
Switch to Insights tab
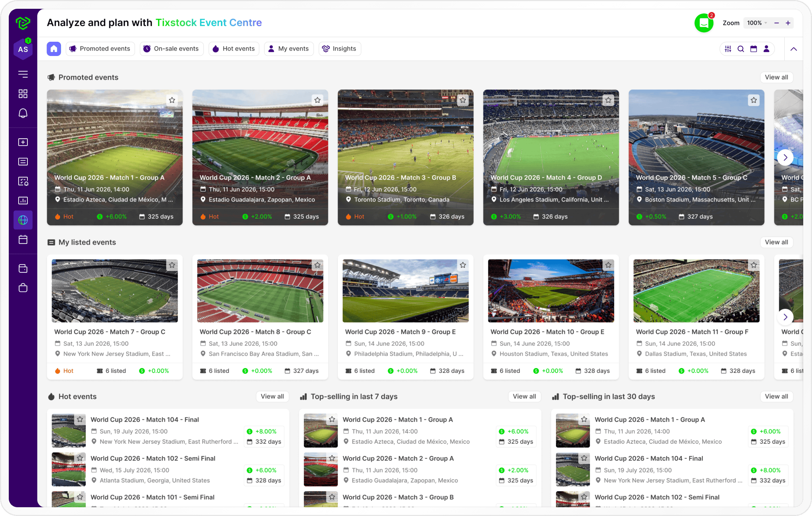coord(339,49)
